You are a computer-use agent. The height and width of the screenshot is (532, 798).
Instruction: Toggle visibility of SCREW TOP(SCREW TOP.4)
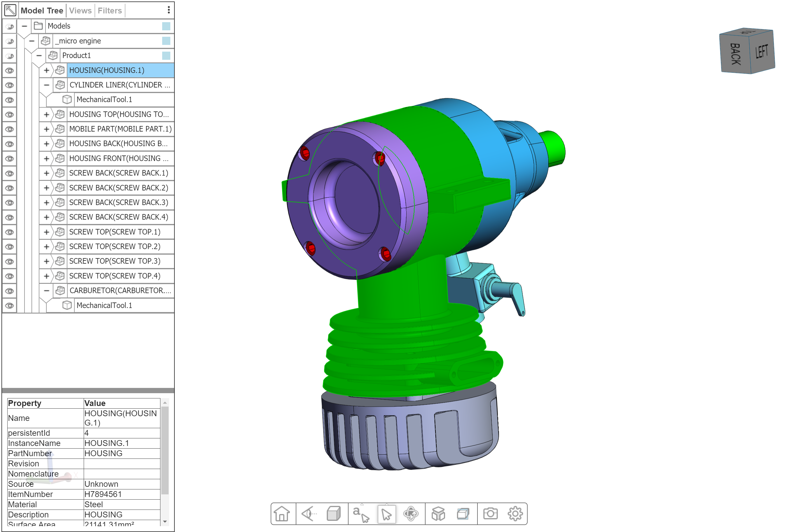click(10, 276)
